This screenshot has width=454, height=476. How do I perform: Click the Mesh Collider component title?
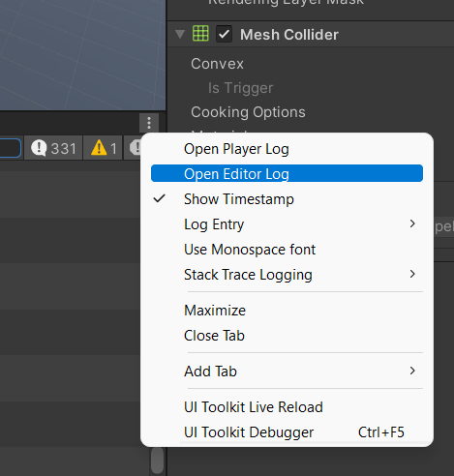pos(289,35)
